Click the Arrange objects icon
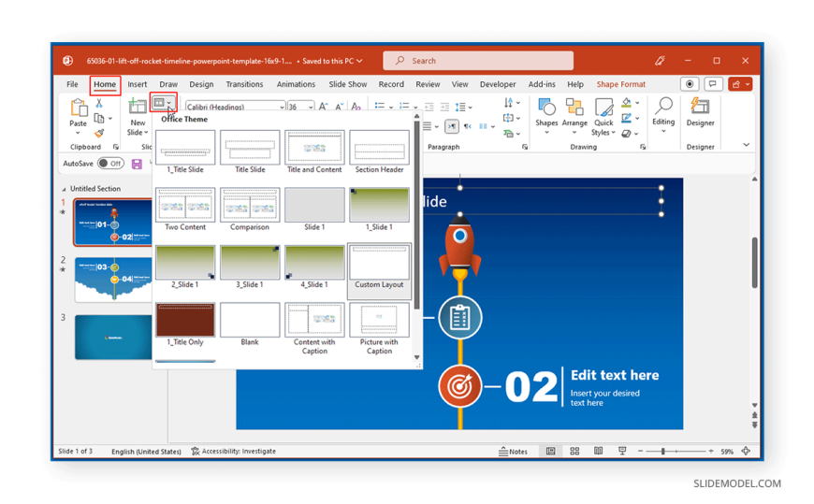The image size is (814, 504). pyautogui.click(x=574, y=112)
